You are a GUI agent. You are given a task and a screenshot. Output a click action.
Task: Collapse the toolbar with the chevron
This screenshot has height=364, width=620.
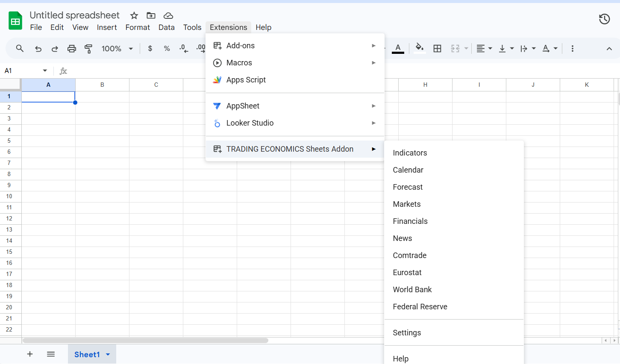pyautogui.click(x=609, y=49)
